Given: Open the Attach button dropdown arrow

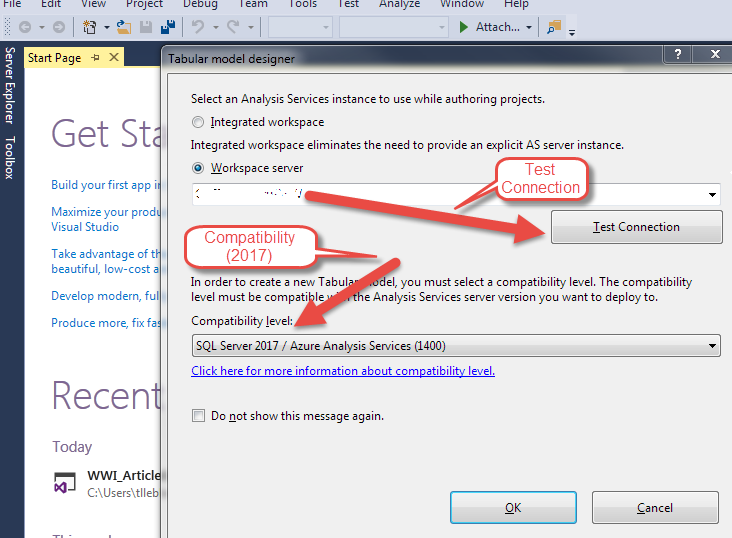Looking at the screenshot, I should tap(529, 28).
